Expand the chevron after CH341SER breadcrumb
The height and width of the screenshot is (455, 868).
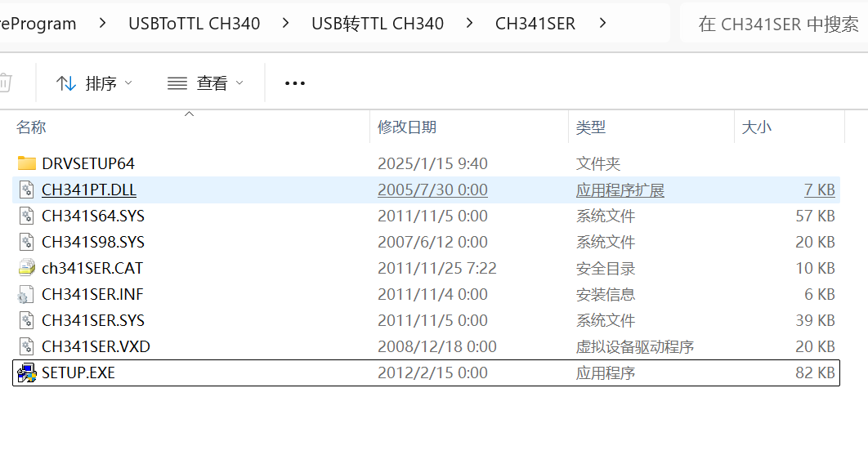click(x=602, y=24)
